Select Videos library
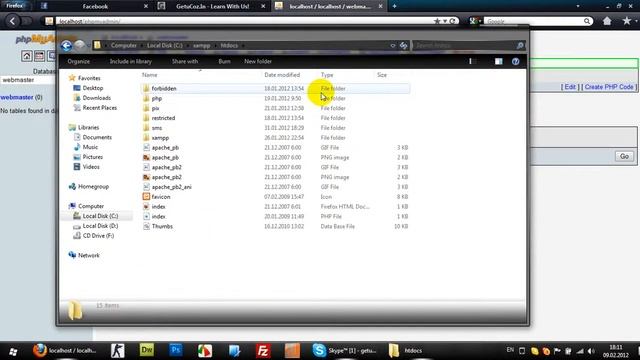Image resolution: width=640 pixels, height=360 pixels. pyautogui.click(x=91, y=167)
